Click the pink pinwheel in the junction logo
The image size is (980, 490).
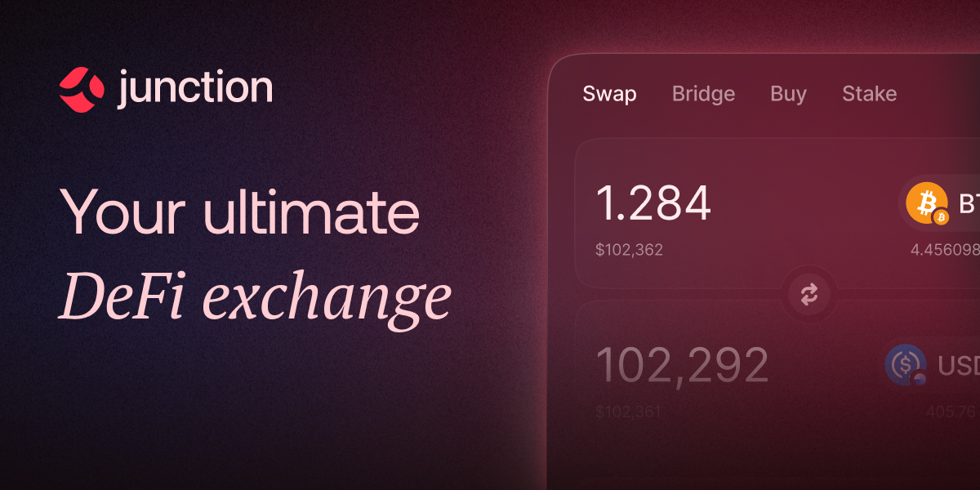80,87
